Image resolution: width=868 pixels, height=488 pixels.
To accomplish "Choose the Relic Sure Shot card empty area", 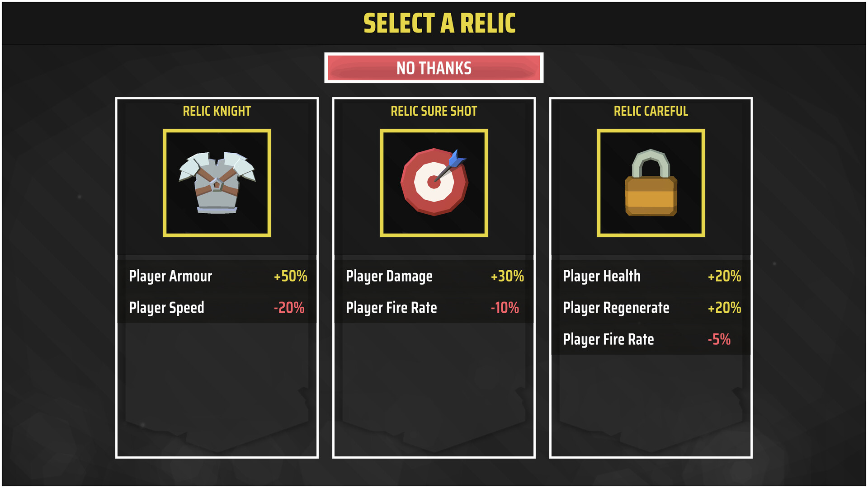I will pos(434,389).
